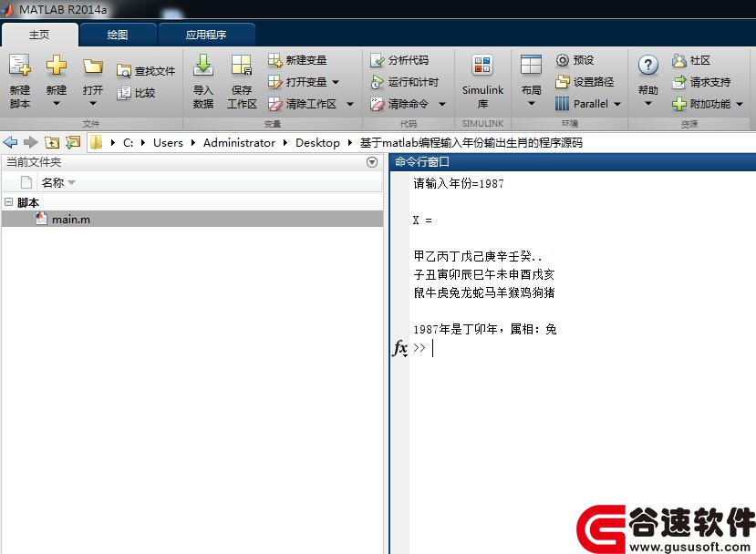Screen dimensions: 756x554
Task: Expand the 帮助 dropdown arrow
Action: (648, 104)
